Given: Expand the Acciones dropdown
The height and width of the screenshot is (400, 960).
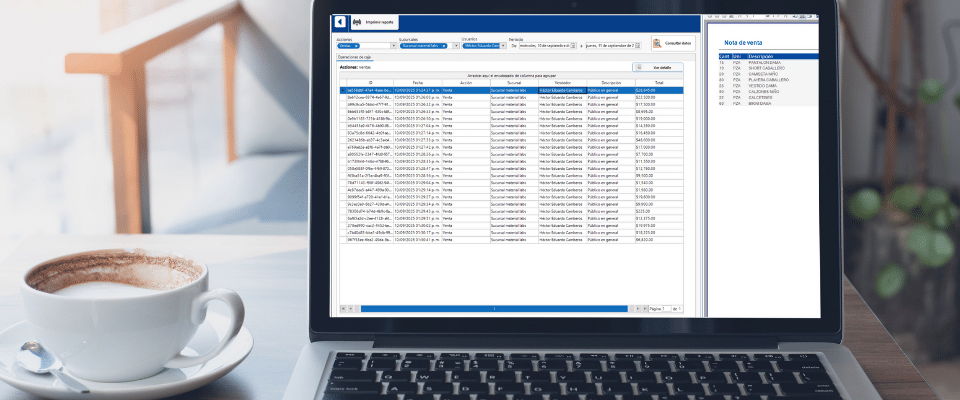Looking at the screenshot, I should point(394,46).
